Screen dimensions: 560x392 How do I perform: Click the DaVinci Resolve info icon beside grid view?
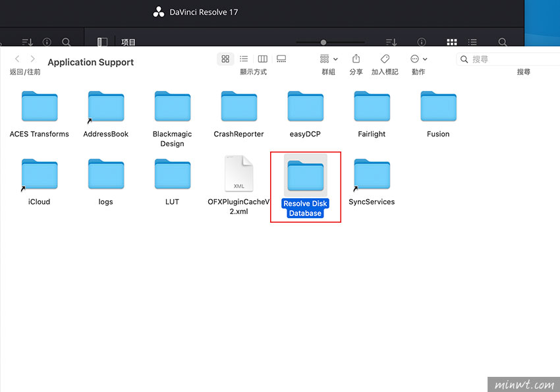pyautogui.click(x=422, y=42)
